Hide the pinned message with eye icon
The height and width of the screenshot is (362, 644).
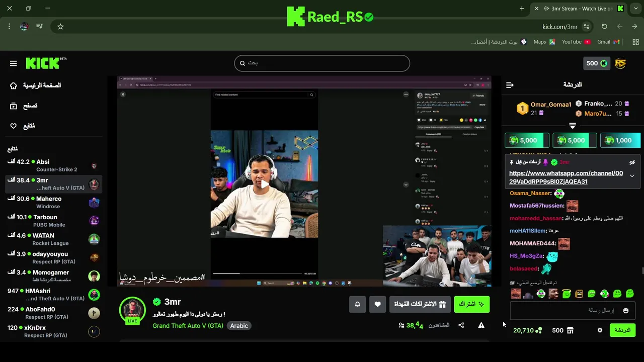tap(632, 162)
